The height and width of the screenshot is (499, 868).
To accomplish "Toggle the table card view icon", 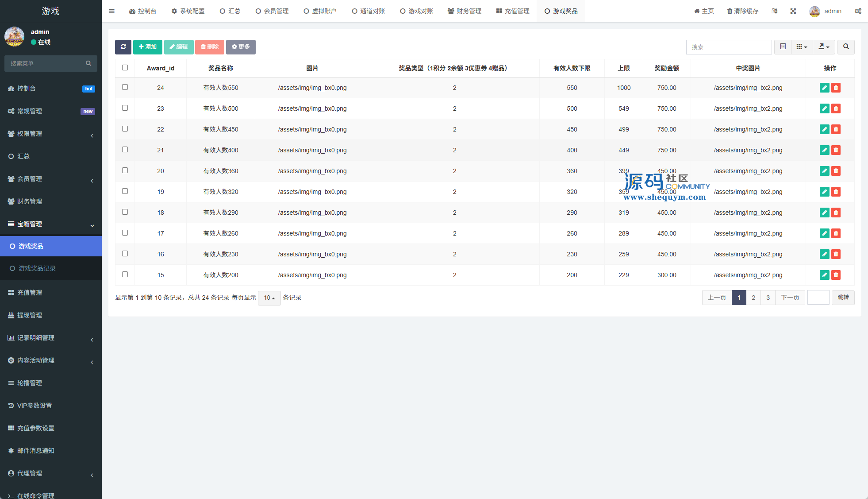I will [x=783, y=47].
